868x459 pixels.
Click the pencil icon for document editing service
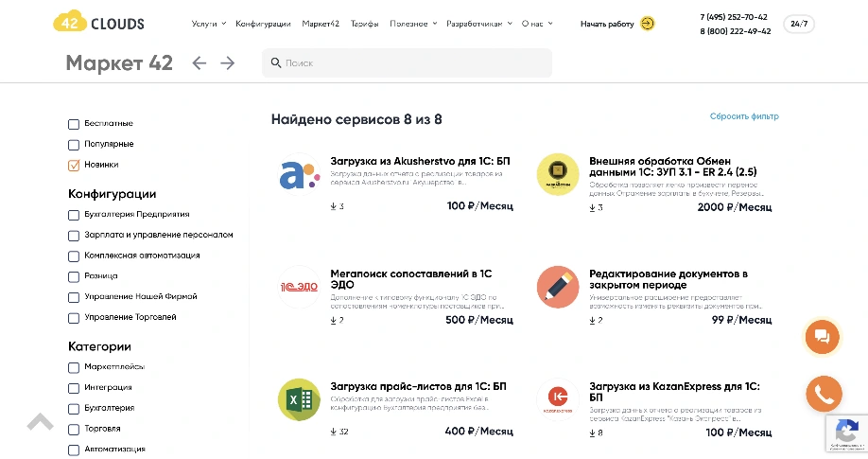click(x=558, y=287)
